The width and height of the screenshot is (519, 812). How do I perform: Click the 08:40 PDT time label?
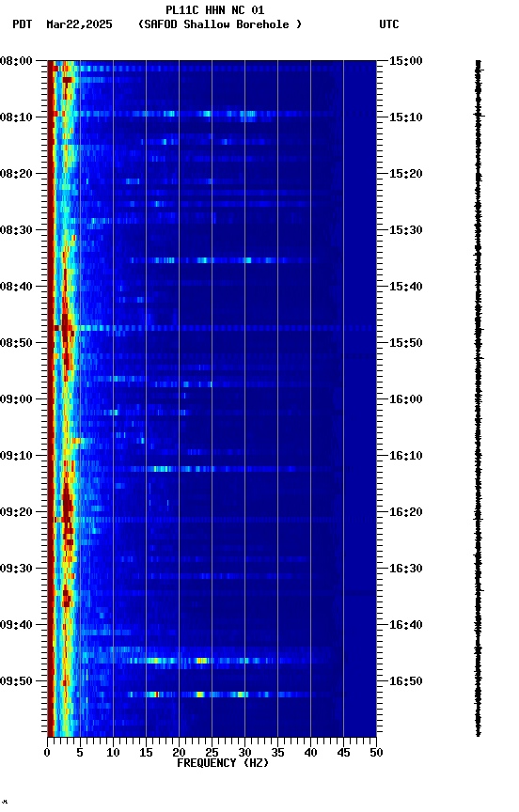click(16, 287)
